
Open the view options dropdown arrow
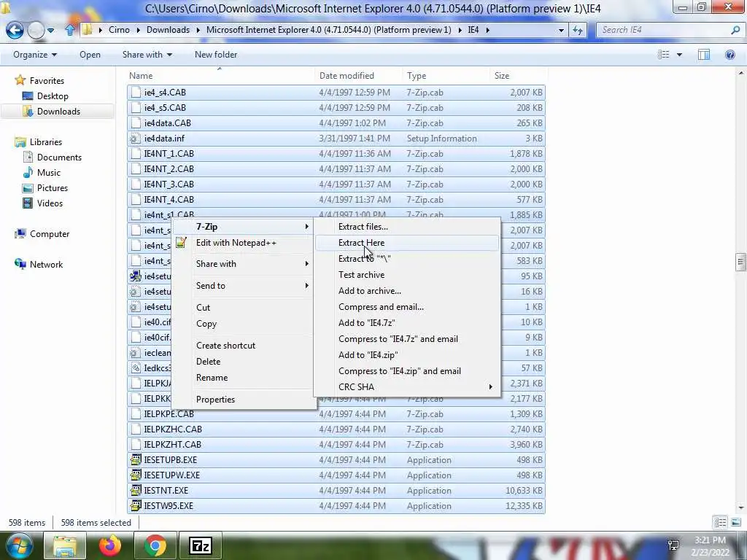coord(679,55)
